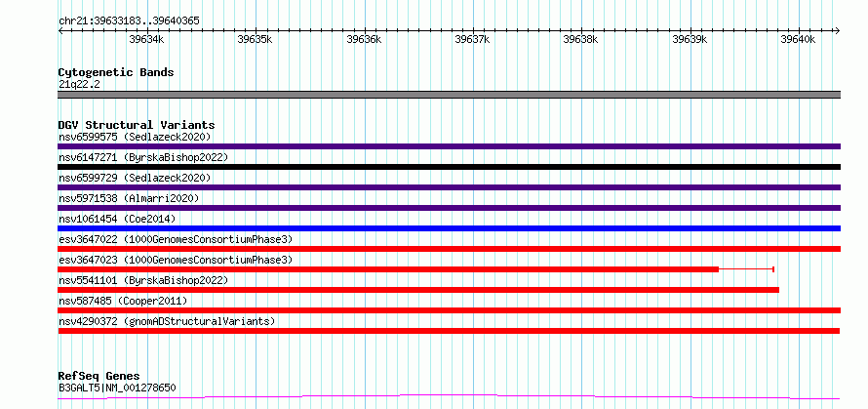Click nsv587485 (Cooper2011) variant label
Viewport: 868px width, 409px height.
point(123,301)
